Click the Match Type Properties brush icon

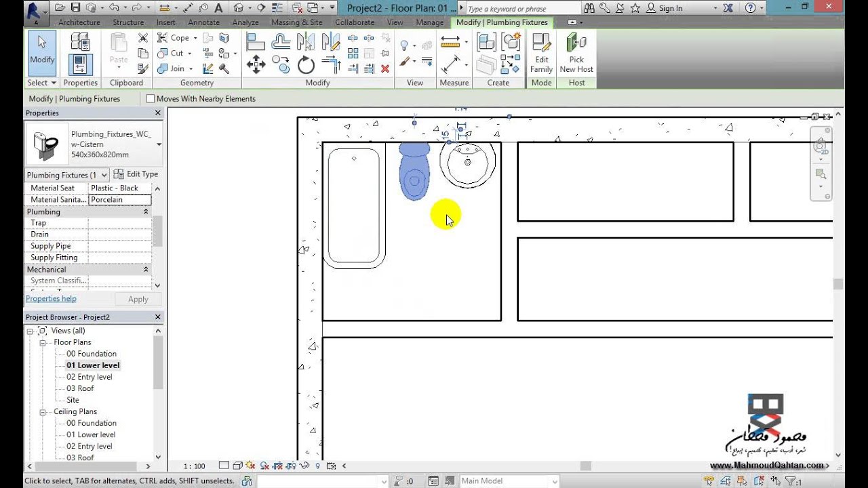[143, 68]
